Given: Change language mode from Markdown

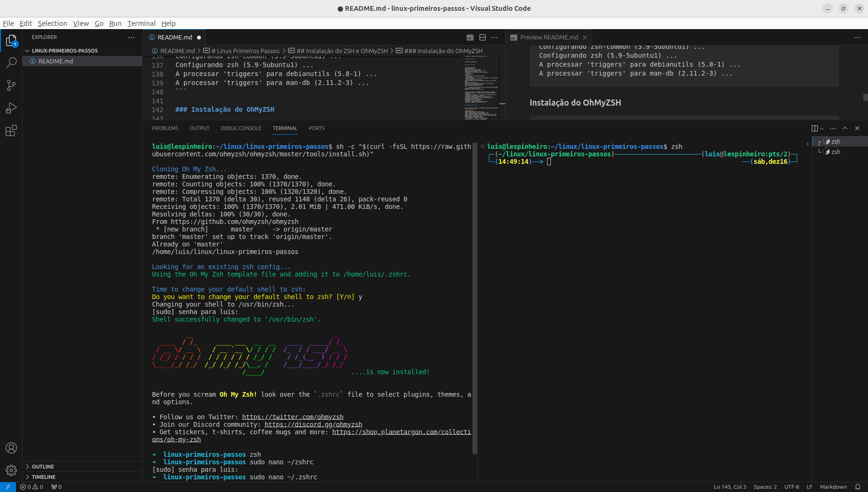Looking at the screenshot, I should (833, 487).
